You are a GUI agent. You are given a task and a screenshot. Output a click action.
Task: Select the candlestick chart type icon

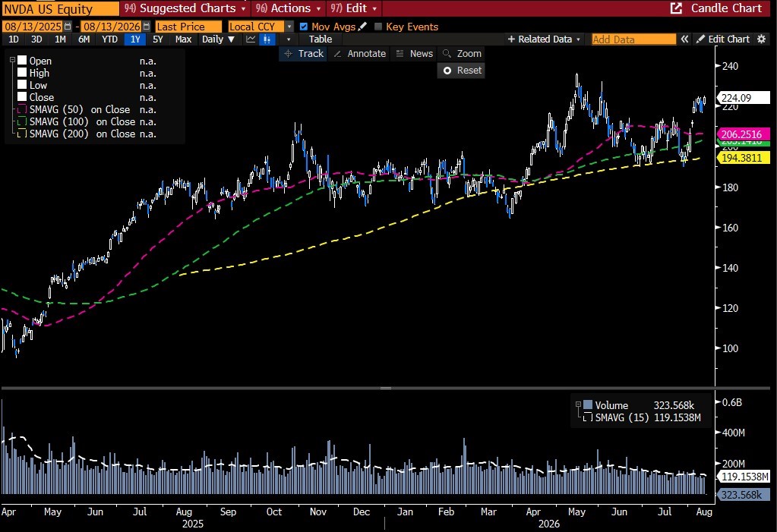pos(267,39)
